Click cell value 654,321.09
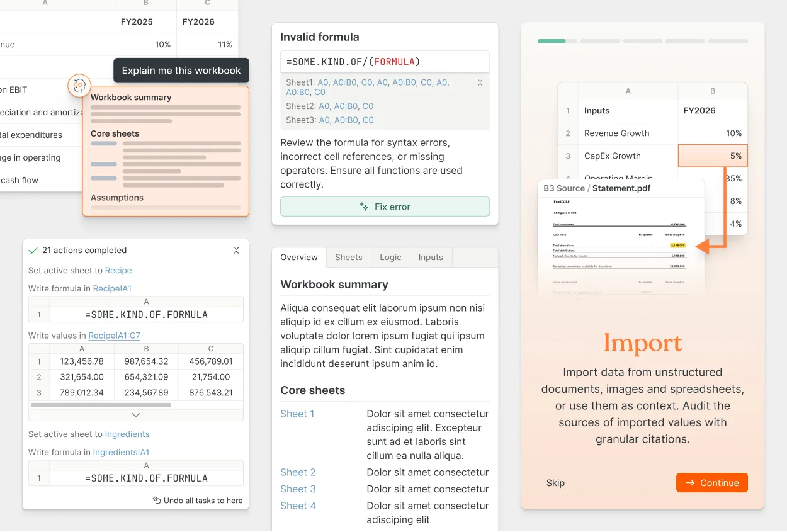 147,377
